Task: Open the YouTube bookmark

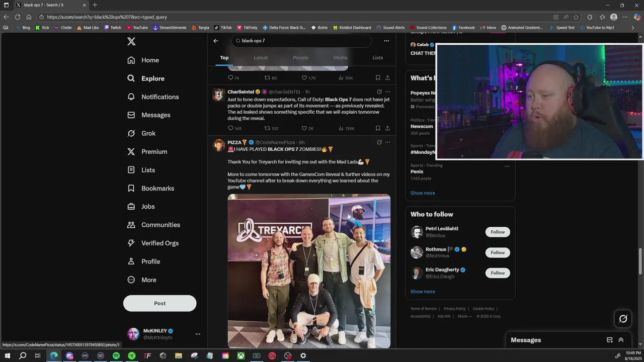Action: pyautogui.click(x=137, y=28)
